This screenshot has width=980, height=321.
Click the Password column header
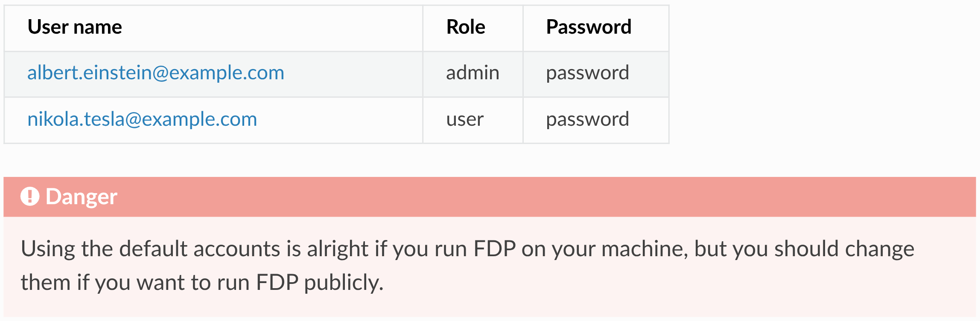coord(589,27)
